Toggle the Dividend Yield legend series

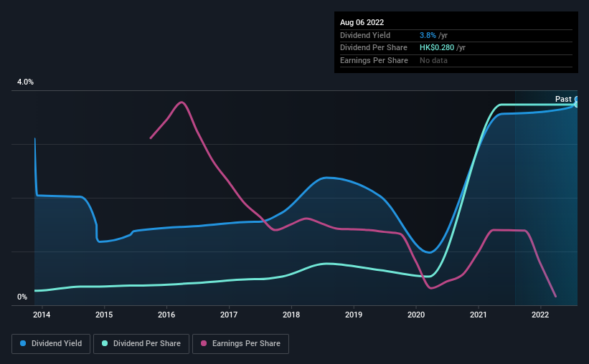pyautogui.click(x=51, y=344)
